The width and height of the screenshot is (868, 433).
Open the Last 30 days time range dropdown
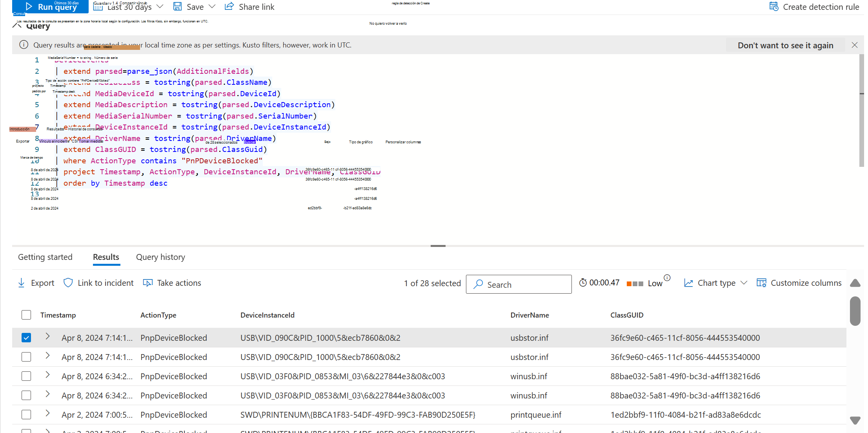point(128,7)
